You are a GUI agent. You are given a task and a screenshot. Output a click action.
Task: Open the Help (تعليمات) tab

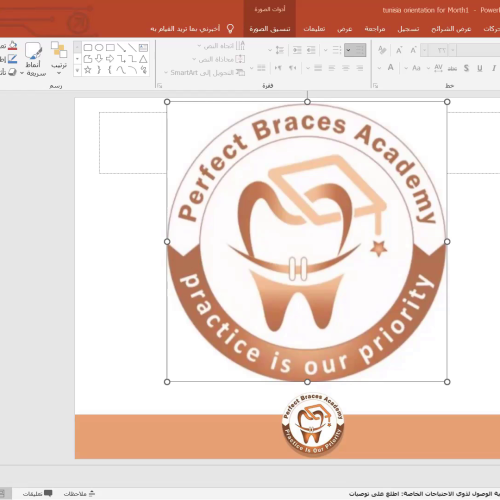(314, 29)
